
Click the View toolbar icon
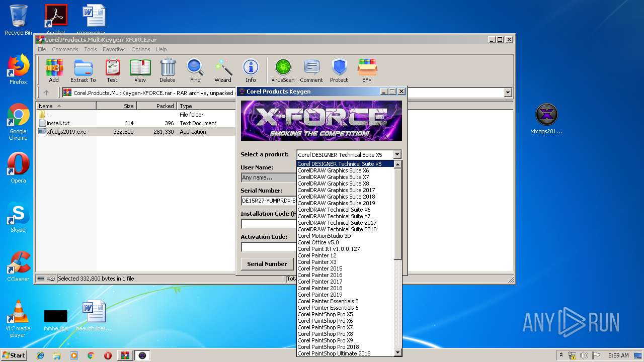[x=140, y=70]
